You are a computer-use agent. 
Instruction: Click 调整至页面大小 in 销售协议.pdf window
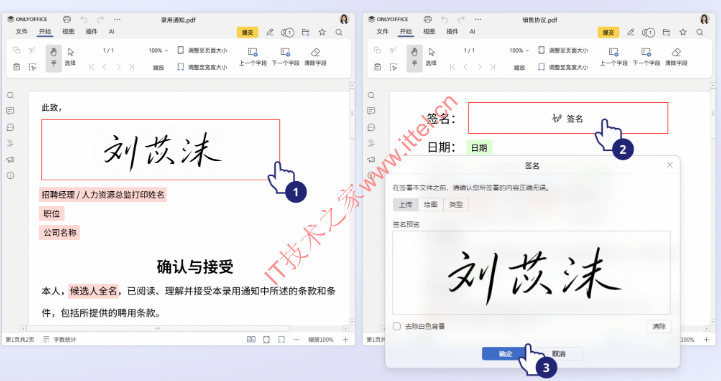[563, 50]
